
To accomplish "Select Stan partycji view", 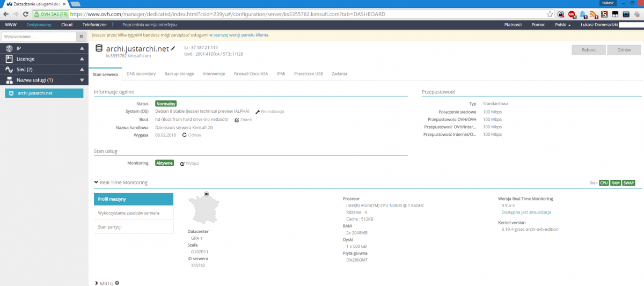I will click(x=134, y=227).
